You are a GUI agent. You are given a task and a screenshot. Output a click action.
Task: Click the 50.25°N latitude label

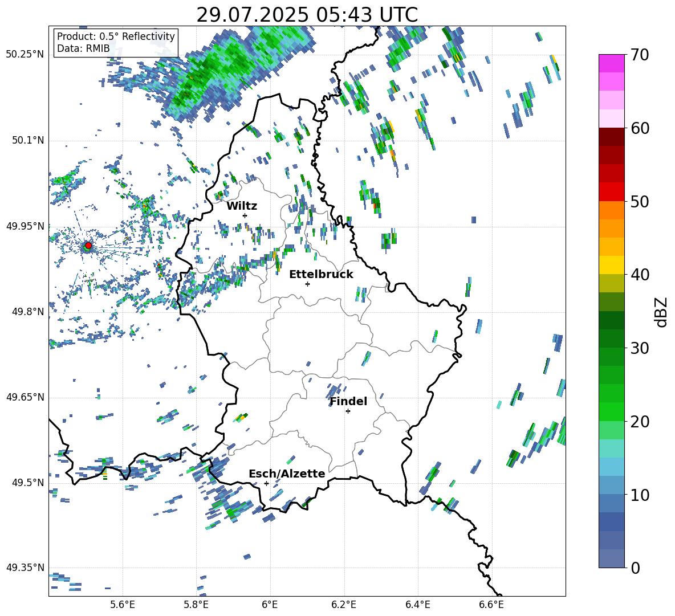[x=25, y=55]
